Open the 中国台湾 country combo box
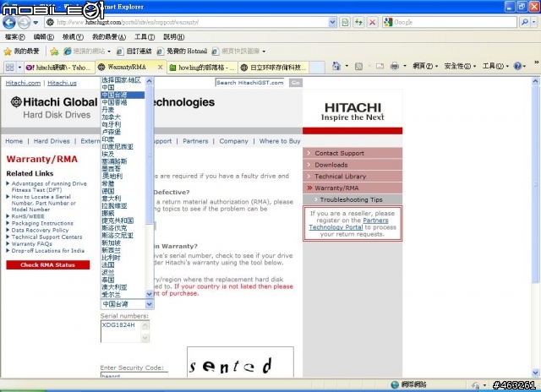541x392 pixels. pyautogui.click(x=128, y=304)
